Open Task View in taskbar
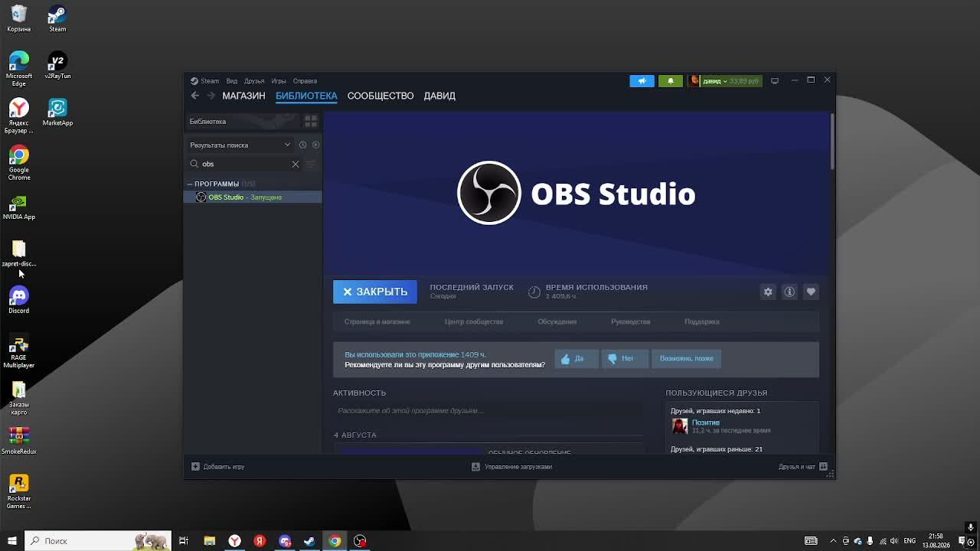 pos(184,541)
